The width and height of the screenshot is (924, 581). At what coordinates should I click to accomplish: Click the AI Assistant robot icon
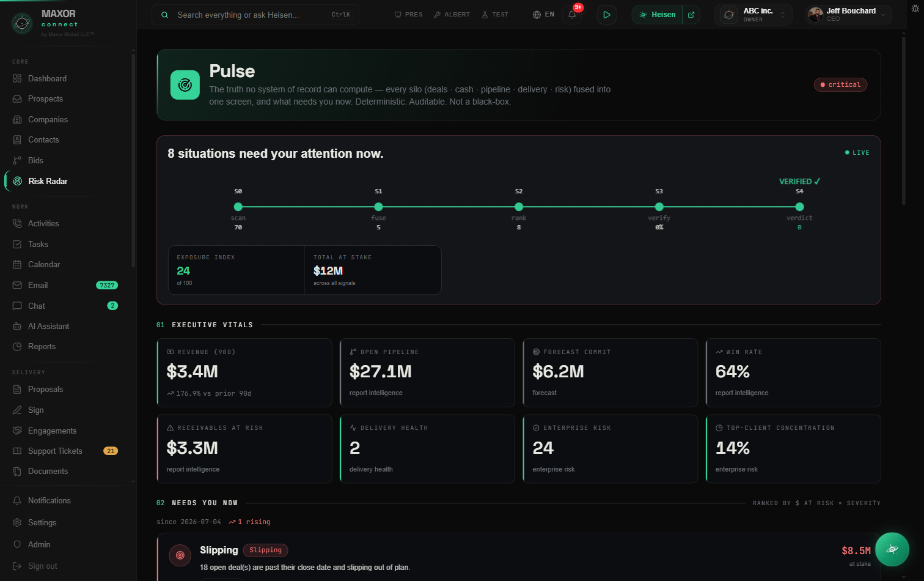[x=17, y=326]
